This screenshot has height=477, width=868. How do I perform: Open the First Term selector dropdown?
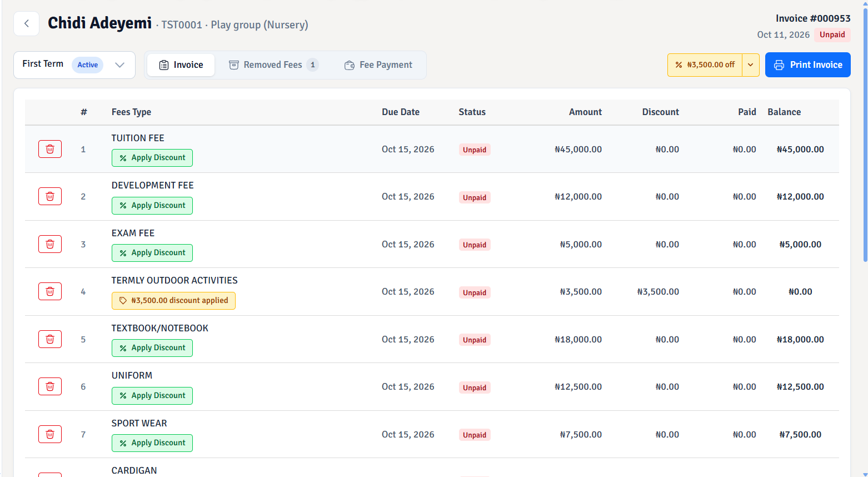(x=74, y=64)
